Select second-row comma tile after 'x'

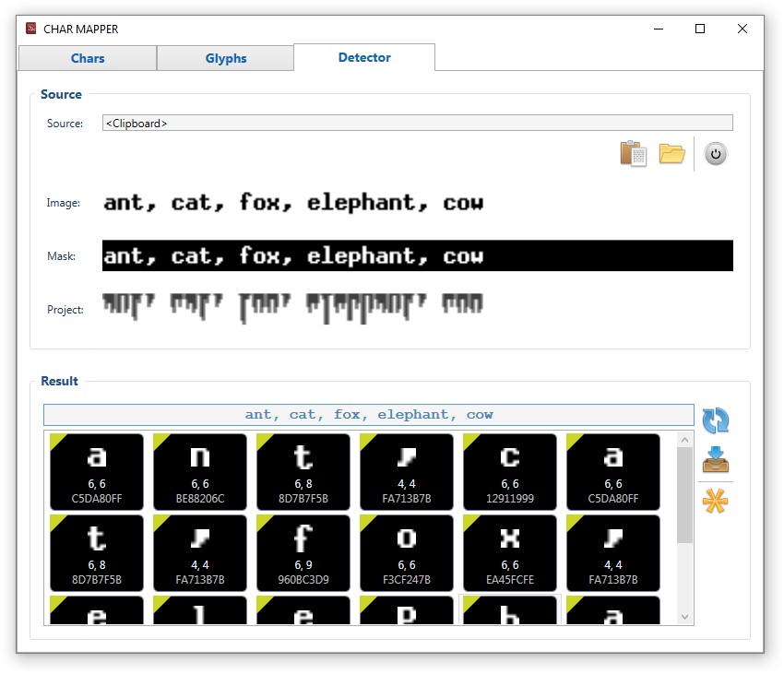point(613,553)
